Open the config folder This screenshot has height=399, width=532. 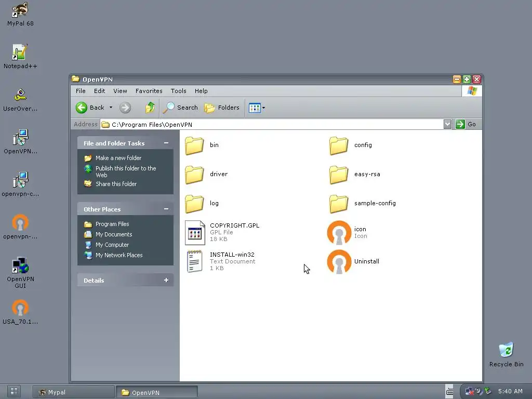350,145
